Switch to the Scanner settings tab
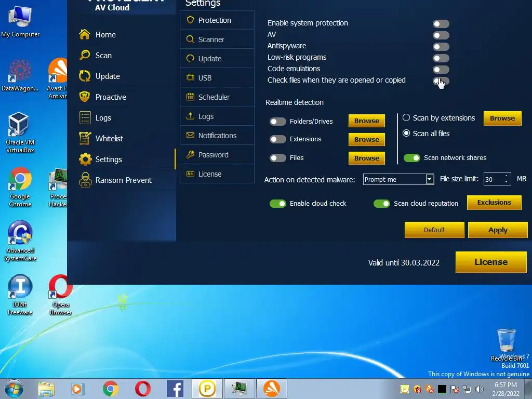This screenshot has height=399, width=532. point(217,39)
